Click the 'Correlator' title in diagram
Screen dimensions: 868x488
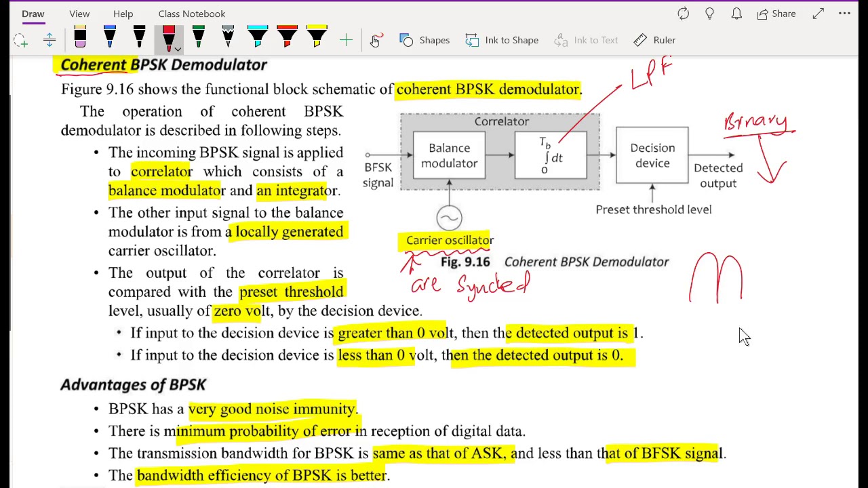pyautogui.click(x=501, y=121)
